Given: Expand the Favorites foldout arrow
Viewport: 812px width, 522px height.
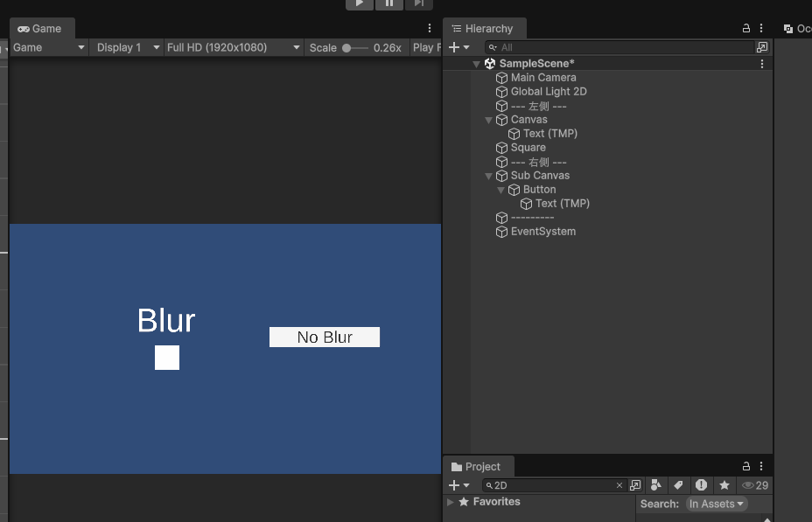Looking at the screenshot, I should tap(450, 502).
